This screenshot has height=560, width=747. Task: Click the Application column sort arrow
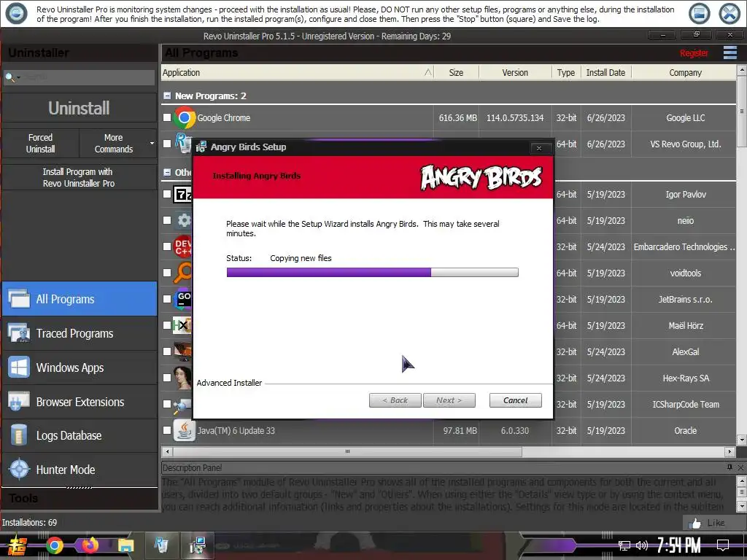(427, 72)
